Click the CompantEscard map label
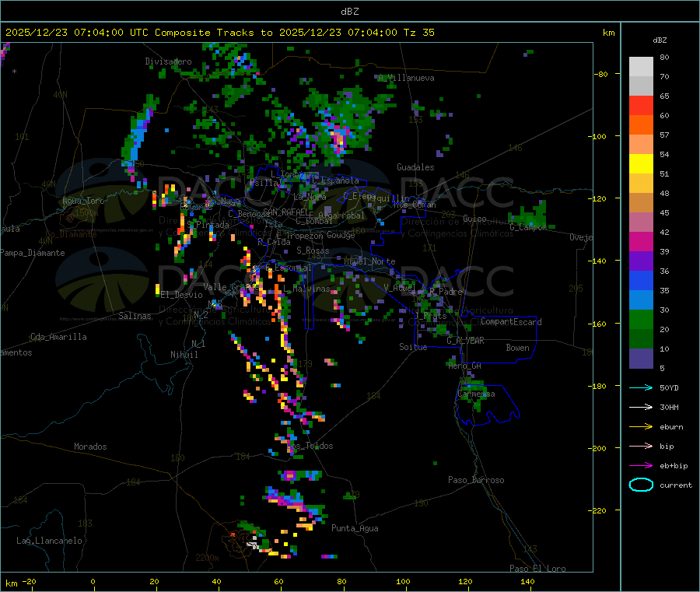This screenshot has height=592, width=700. tap(511, 322)
